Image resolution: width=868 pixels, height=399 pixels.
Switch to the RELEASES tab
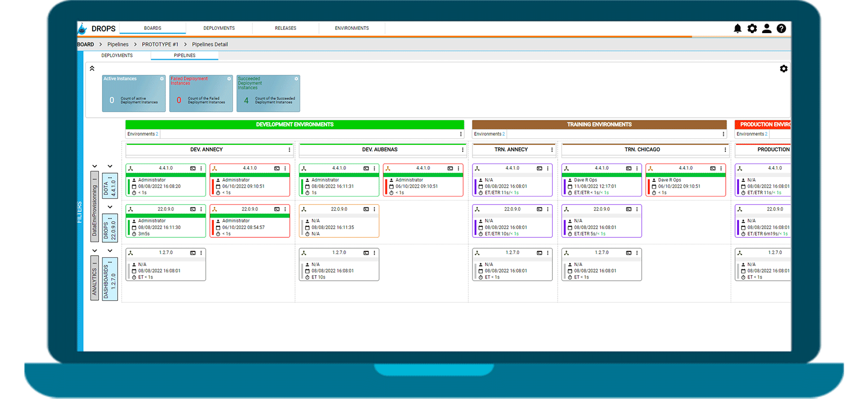pos(285,28)
